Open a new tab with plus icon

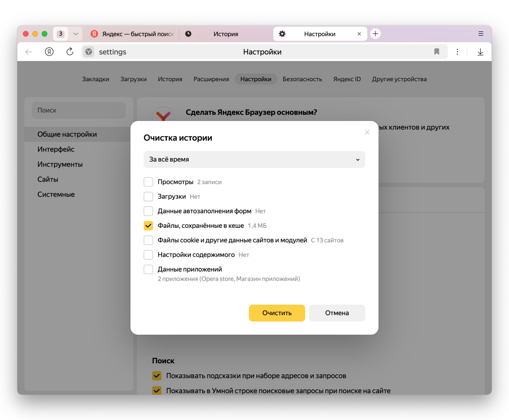tap(375, 34)
